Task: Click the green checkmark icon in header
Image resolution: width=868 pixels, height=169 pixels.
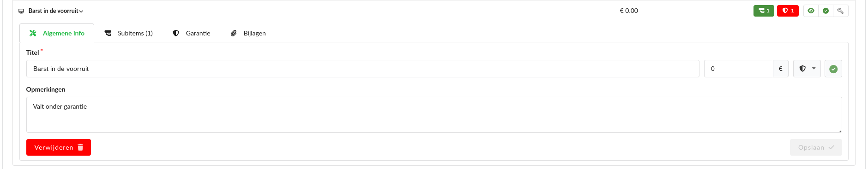Action: pos(826,11)
